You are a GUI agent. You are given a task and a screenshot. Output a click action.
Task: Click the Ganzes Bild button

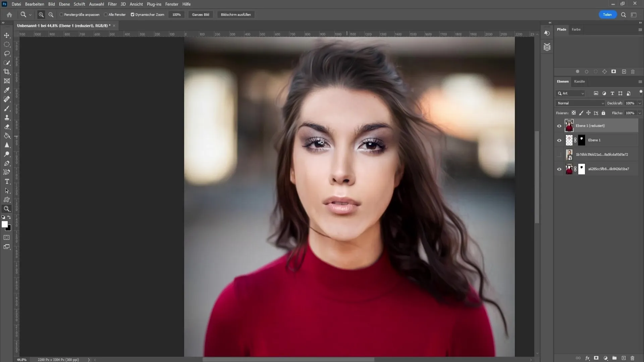click(x=200, y=15)
